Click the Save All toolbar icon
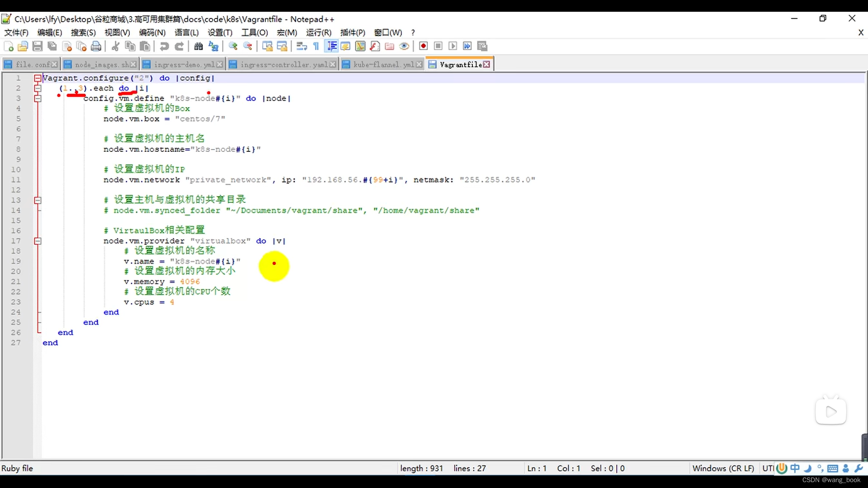Image resolution: width=868 pixels, height=488 pixels. (x=52, y=46)
